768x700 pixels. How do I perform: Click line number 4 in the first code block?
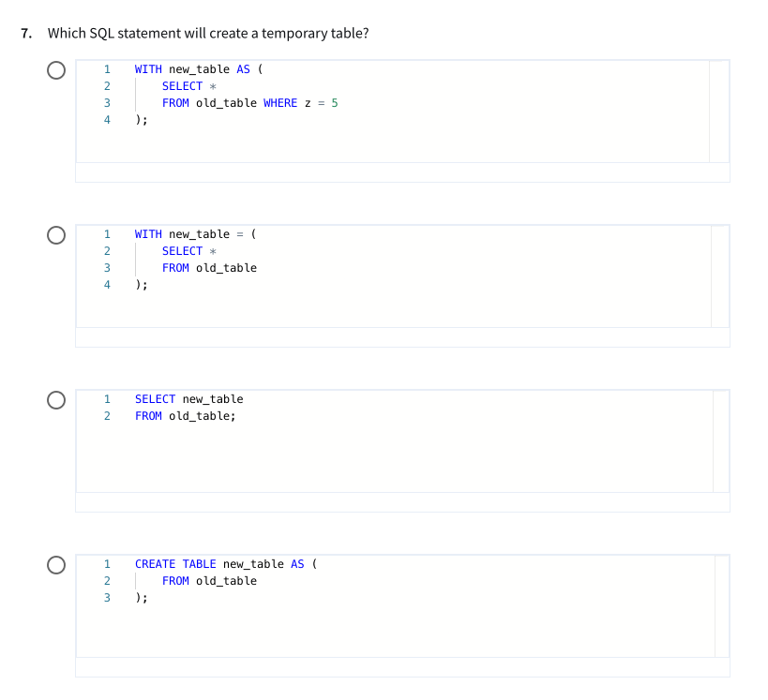click(x=107, y=120)
